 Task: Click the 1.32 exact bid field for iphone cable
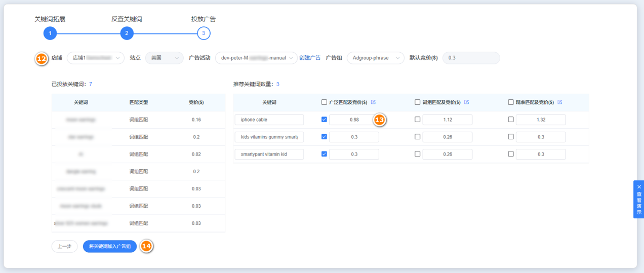pyautogui.click(x=540, y=120)
